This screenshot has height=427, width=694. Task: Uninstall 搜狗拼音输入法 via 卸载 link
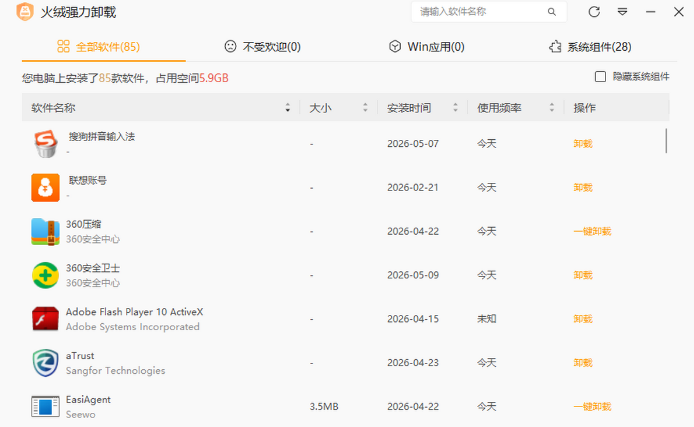[583, 144]
